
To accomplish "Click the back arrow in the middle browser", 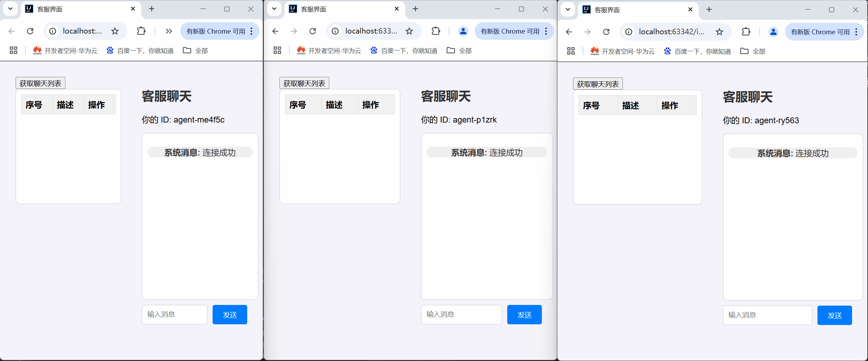I will click(275, 31).
